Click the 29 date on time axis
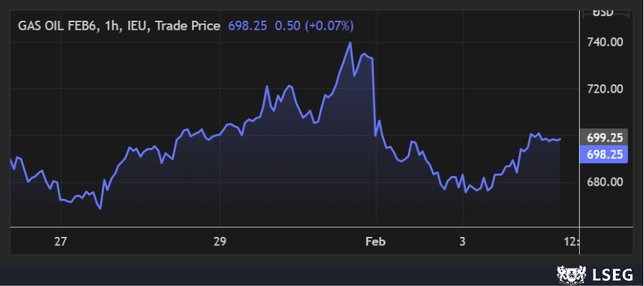The image size is (644, 286). [x=219, y=241]
